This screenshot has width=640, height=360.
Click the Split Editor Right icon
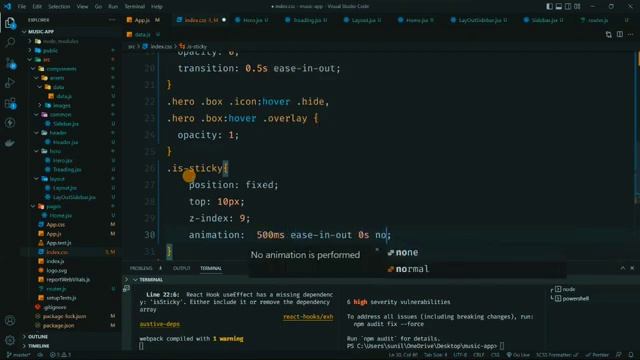(x=620, y=35)
